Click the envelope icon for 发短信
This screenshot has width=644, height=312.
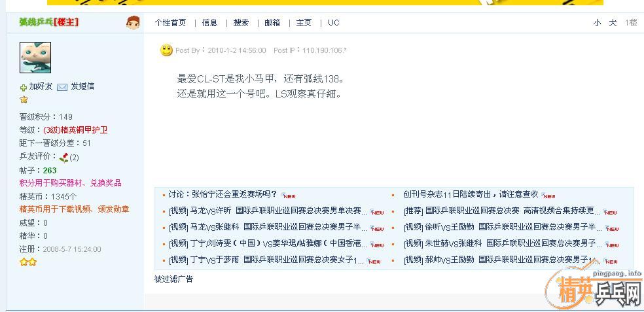(x=62, y=87)
